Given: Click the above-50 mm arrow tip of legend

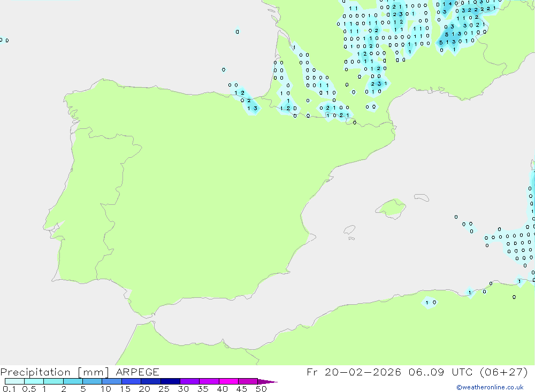Looking at the screenshot, I should coord(267,382).
